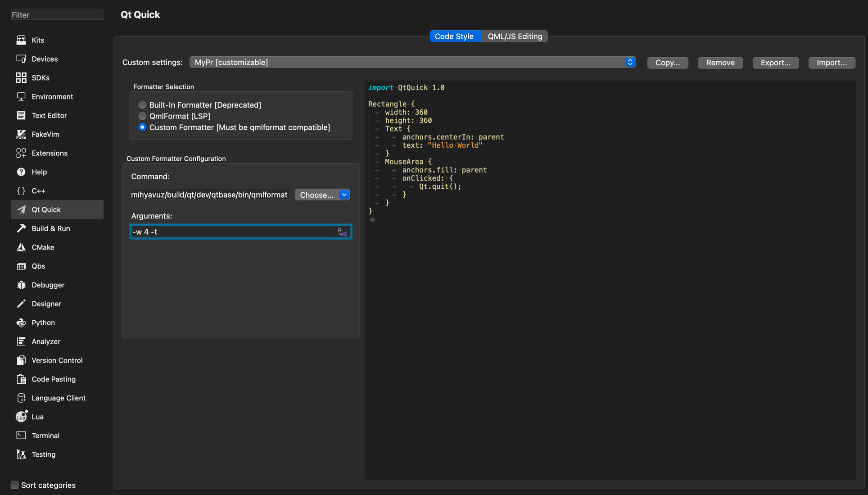868x495 pixels.
Task: Open the Debugger settings icon
Action: [x=21, y=285]
